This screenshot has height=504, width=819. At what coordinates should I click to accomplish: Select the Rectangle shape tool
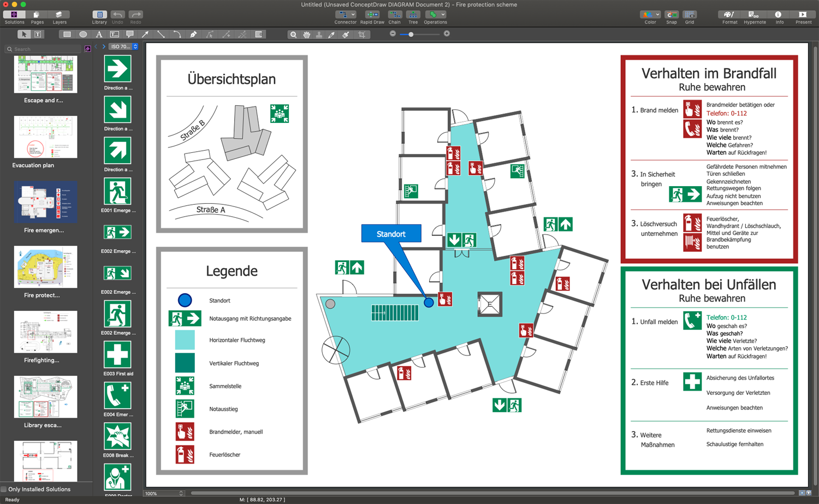click(x=67, y=34)
